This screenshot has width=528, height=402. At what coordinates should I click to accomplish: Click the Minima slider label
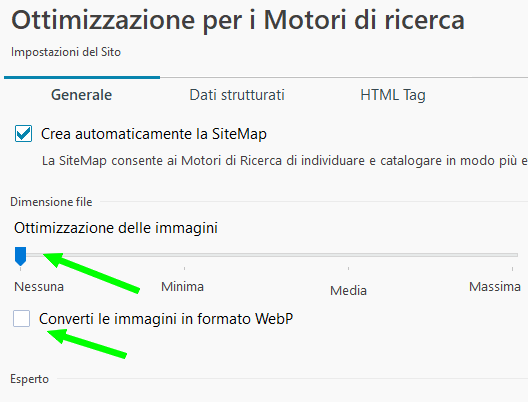click(x=183, y=287)
